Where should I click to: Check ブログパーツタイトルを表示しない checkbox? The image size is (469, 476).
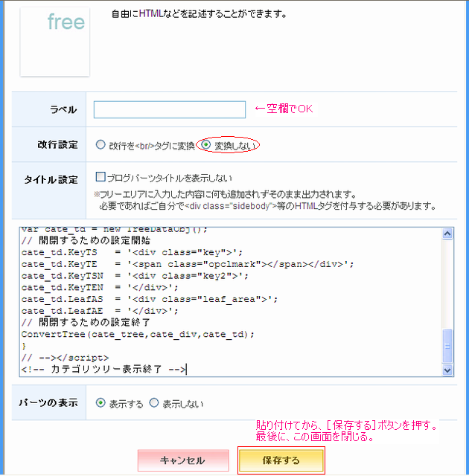coord(100,177)
